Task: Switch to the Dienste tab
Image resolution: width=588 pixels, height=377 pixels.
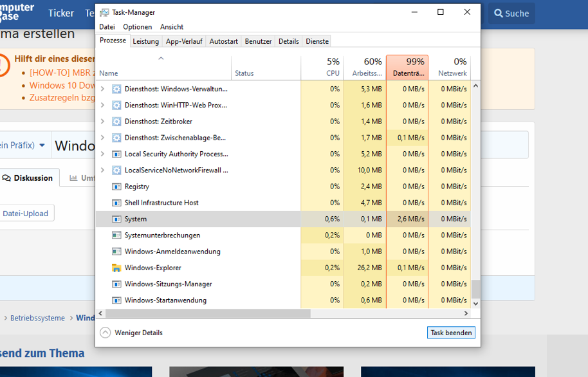Action: coord(317,41)
